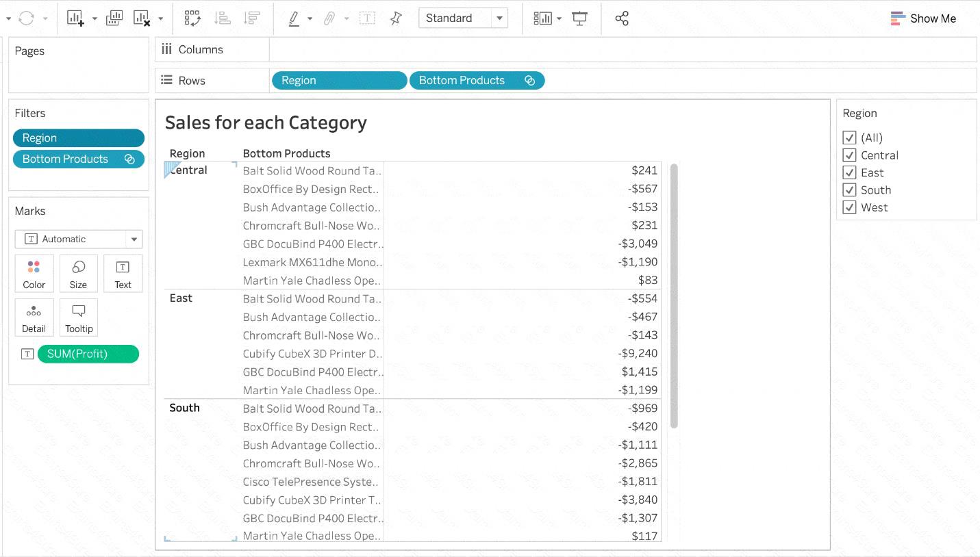Click the group members paperclip icon
This screenshot has height=557, width=980.
[329, 18]
